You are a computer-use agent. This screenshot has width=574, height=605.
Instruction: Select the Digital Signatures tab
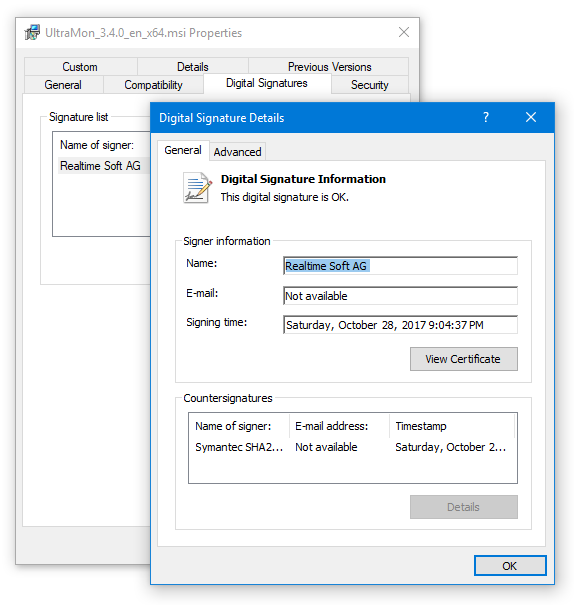[267, 83]
